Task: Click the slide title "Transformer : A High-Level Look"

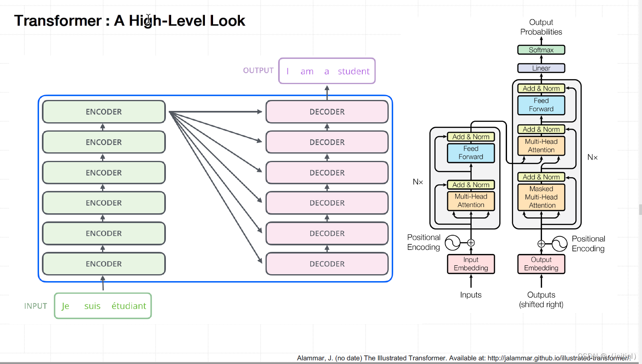Action: click(x=129, y=21)
